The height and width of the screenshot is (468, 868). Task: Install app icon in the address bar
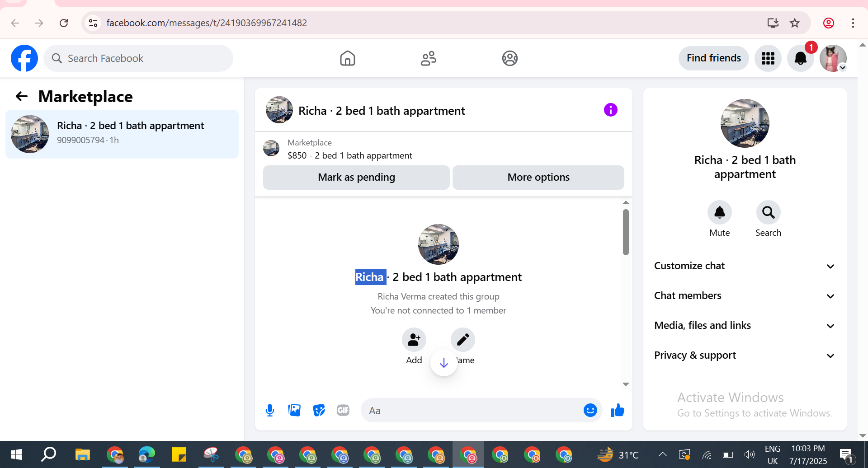[773, 23]
